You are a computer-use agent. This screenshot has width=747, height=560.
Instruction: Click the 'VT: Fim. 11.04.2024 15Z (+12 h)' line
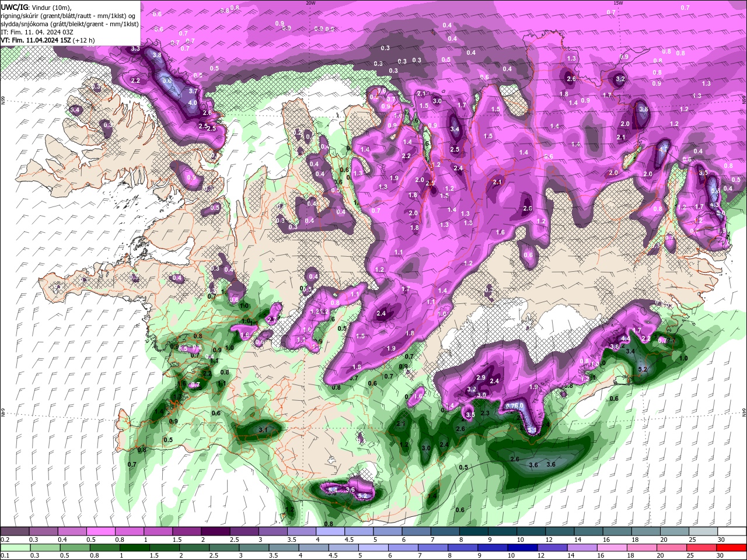click(48, 40)
